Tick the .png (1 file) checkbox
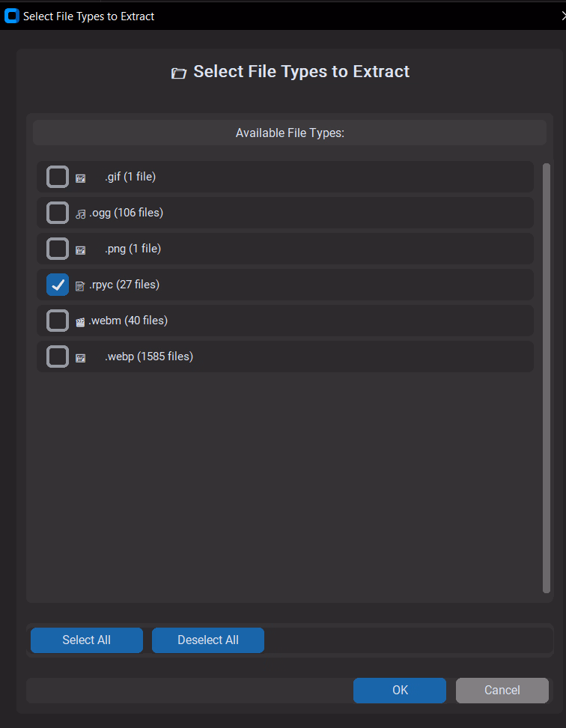The width and height of the screenshot is (566, 728). tap(58, 249)
